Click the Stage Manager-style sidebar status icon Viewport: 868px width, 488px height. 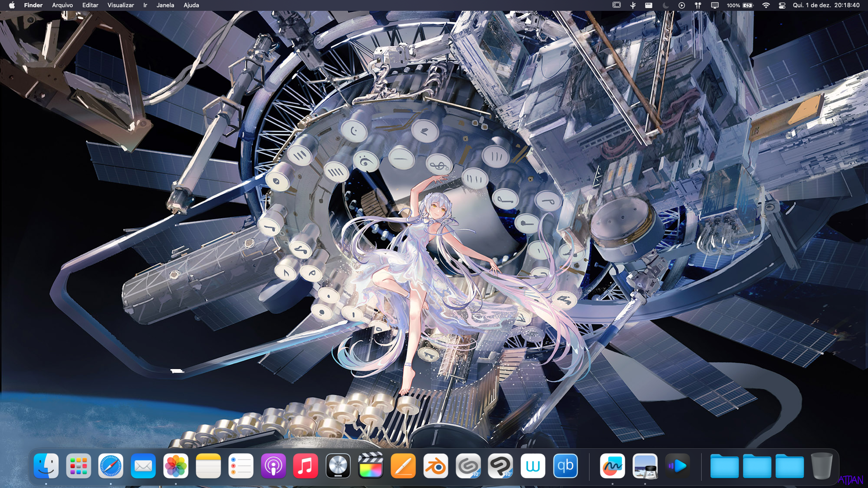coord(617,5)
